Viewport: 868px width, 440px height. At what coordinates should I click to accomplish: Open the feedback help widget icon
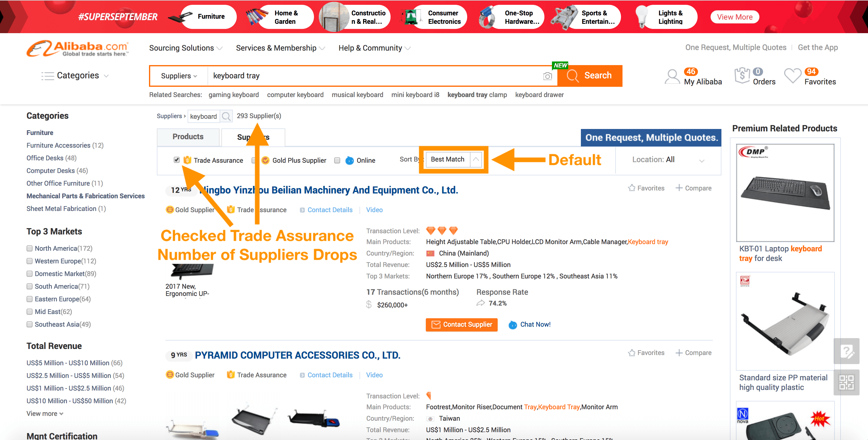pyautogui.click(x=846, y=351)
